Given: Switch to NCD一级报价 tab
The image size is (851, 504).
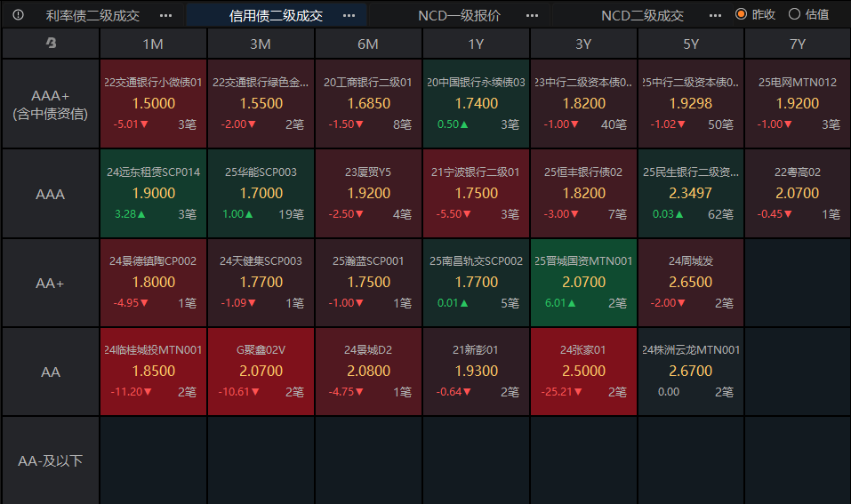Looking at the screenshot, I should [459, 15].
